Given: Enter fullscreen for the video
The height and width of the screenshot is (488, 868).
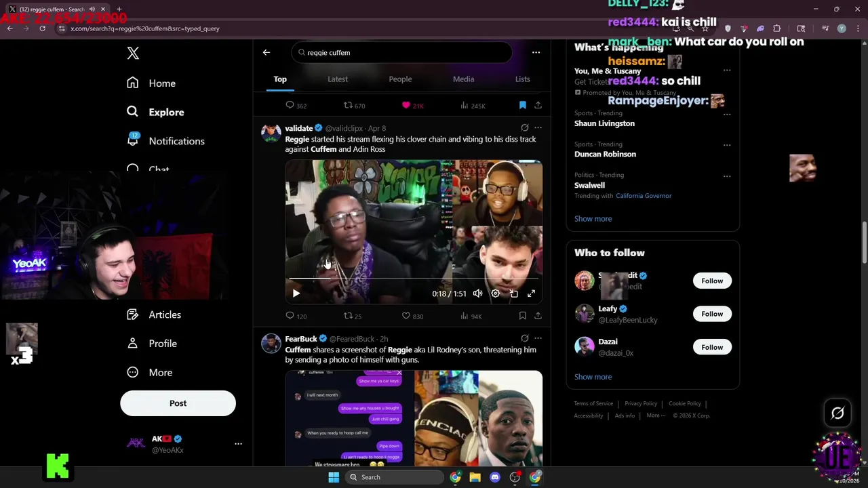Looking at the screenshot, I should (x=531, y=293).
